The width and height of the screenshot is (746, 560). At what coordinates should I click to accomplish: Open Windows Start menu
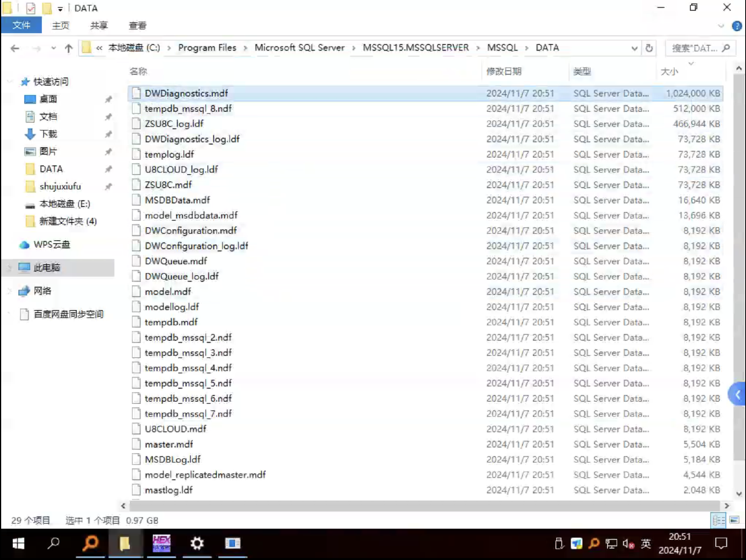coord(18,543)
